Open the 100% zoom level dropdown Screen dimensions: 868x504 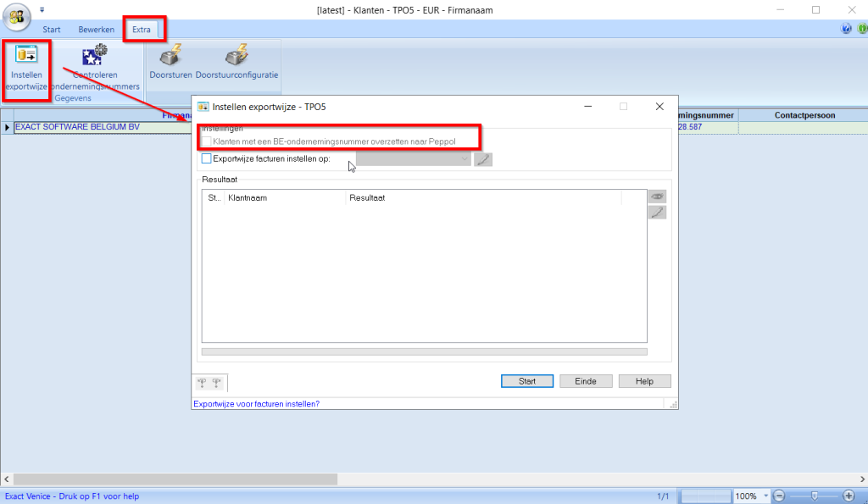coord(765,496)
